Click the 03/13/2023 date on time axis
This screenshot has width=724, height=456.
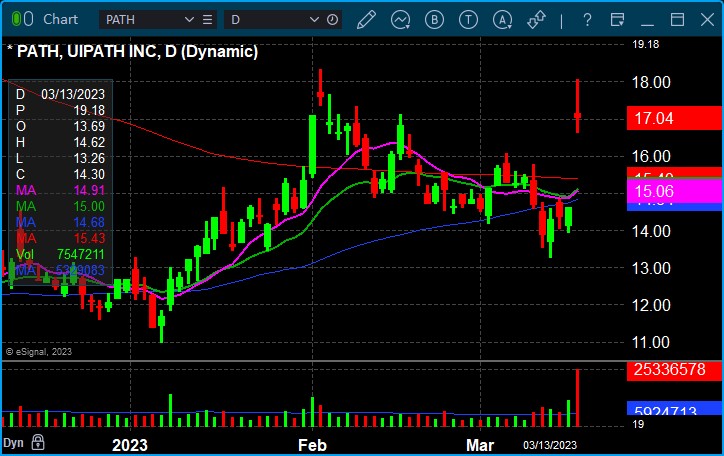550,445
